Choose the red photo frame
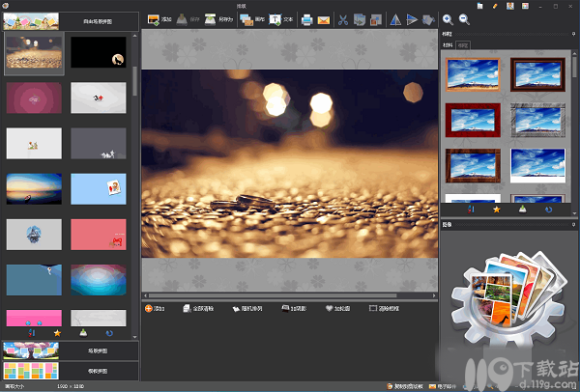This screenshot has height=392, width=580. coord(473,120)
